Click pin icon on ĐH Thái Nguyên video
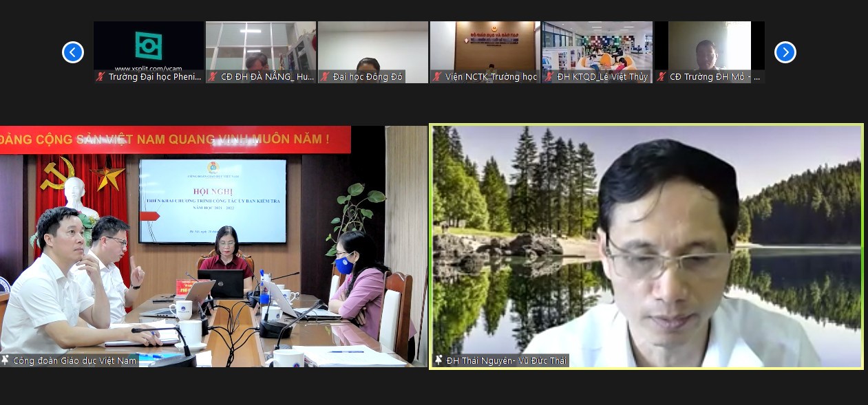 click(438, 360)
